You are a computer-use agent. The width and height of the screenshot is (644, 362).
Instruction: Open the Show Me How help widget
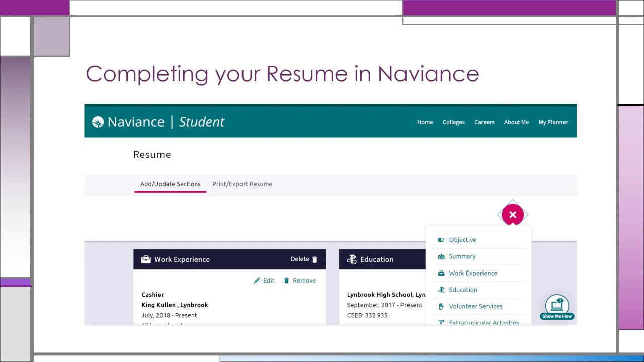[x=557, y=307]
